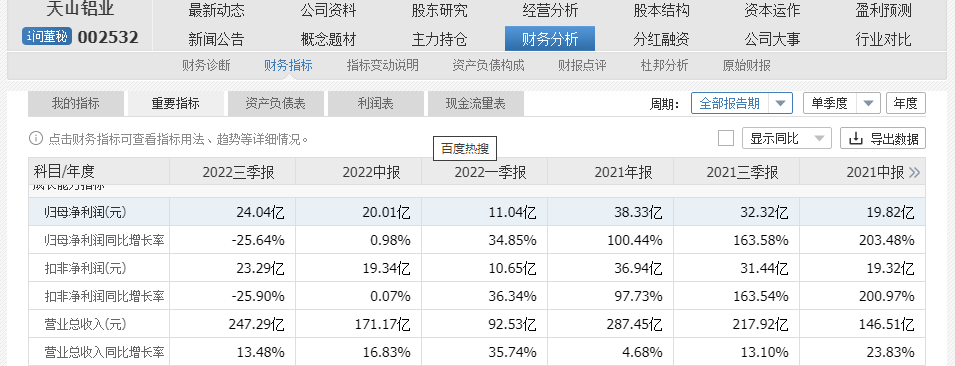Switch to the 现金流量表 tab
This screenshot has height=366, width=955.
coord(476,104)
